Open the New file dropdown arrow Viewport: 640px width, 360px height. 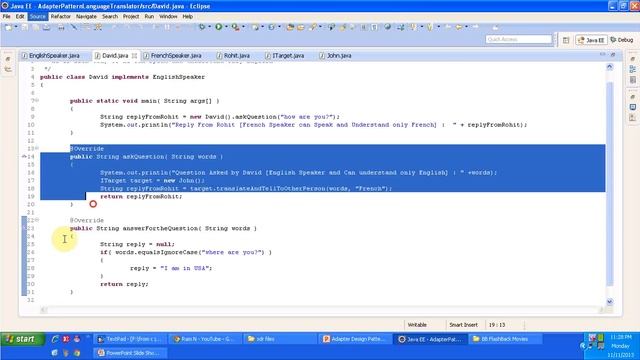pos(16,27)
